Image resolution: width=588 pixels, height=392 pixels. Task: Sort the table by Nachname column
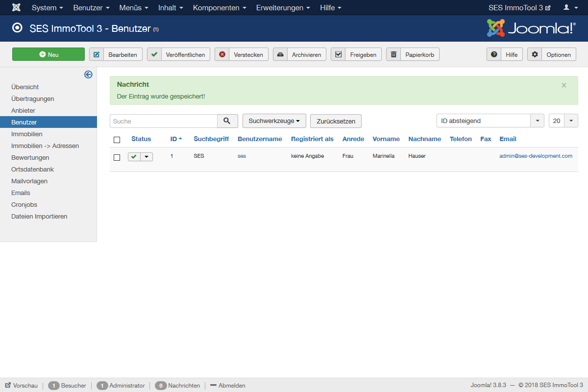pos(425,139)
